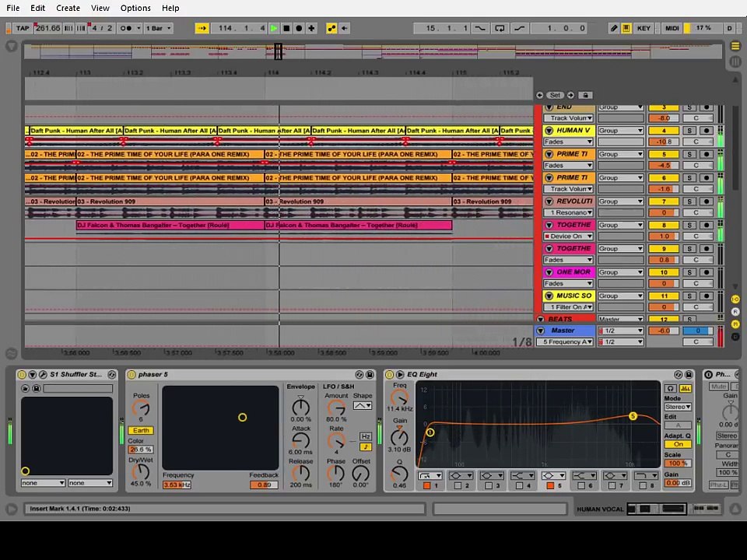This screenshot has width=747, height=560.
Task: Stop playback with the square Stop button
Action: coord(286,28)
